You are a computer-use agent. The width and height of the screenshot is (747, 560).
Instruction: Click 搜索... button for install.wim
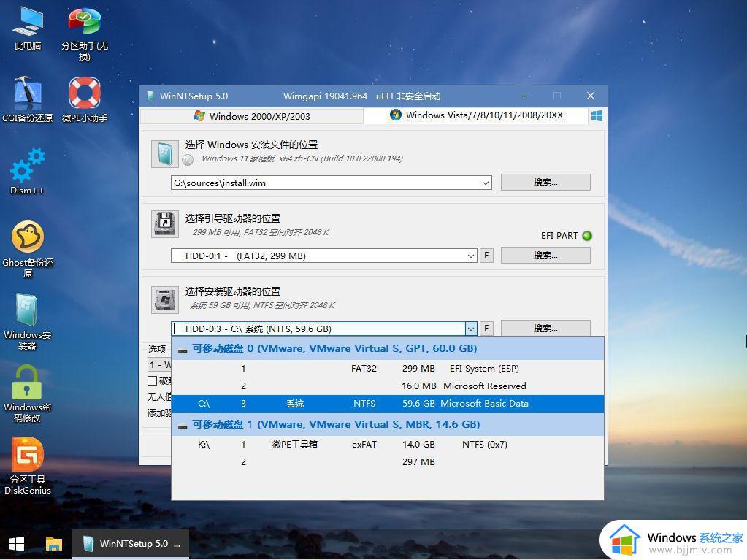pyautogui.click(x=545, y=183)
